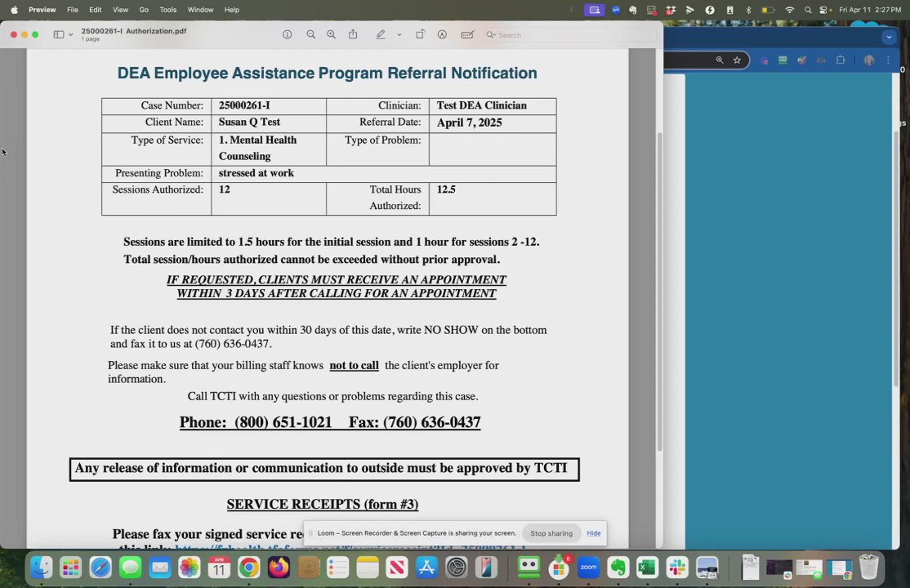Viewport: 910px width, 588px height.
Task: Open Excel from the Dock
Action: 648,567
